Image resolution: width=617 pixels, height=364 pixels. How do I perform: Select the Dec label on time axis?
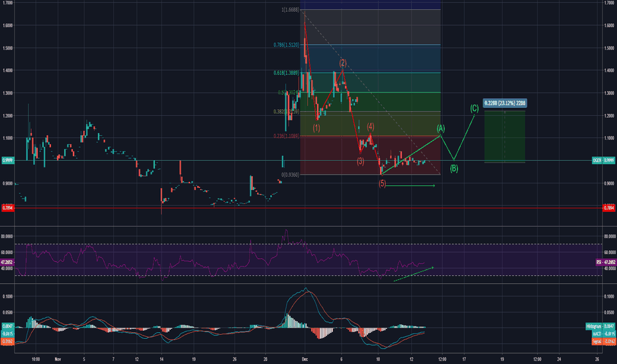point(304,359)
